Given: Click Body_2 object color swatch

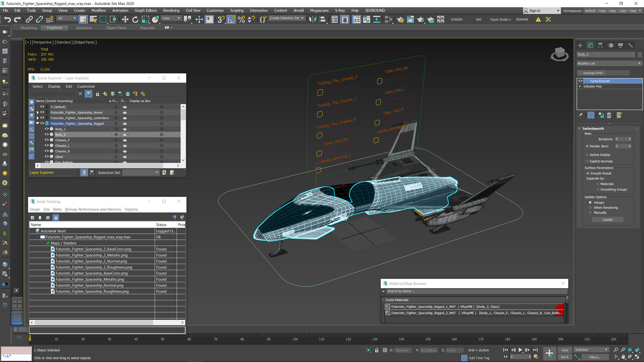Looking at the screenshot, I should pos(640,54).
